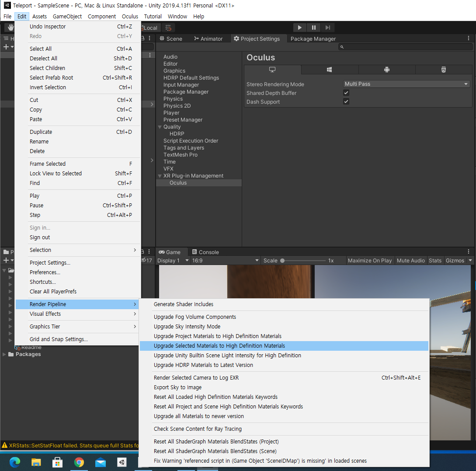Switch to Windows platform settings tab
Image resolution: width=476 pixels, height=471 pixels.
click(x=330, y=70)
